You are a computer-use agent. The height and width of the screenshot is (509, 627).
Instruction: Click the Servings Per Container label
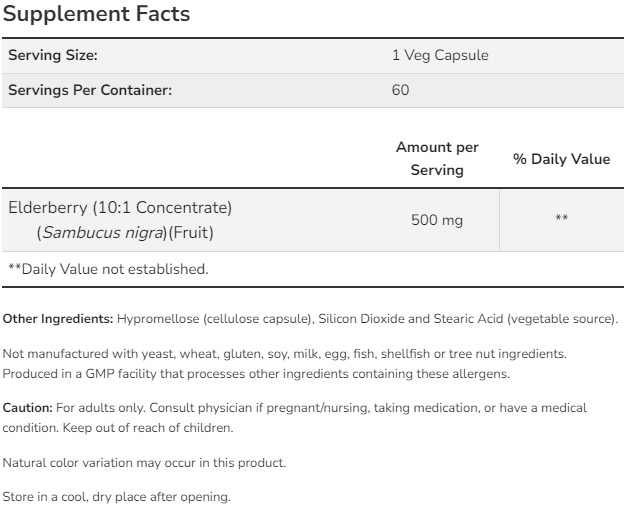90,90
